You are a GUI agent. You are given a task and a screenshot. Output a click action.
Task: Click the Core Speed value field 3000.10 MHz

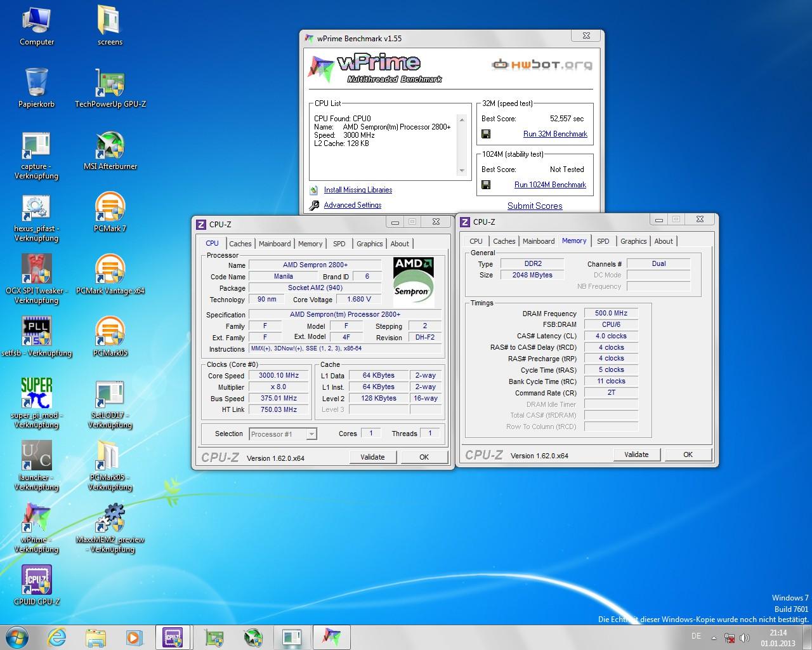278,376
